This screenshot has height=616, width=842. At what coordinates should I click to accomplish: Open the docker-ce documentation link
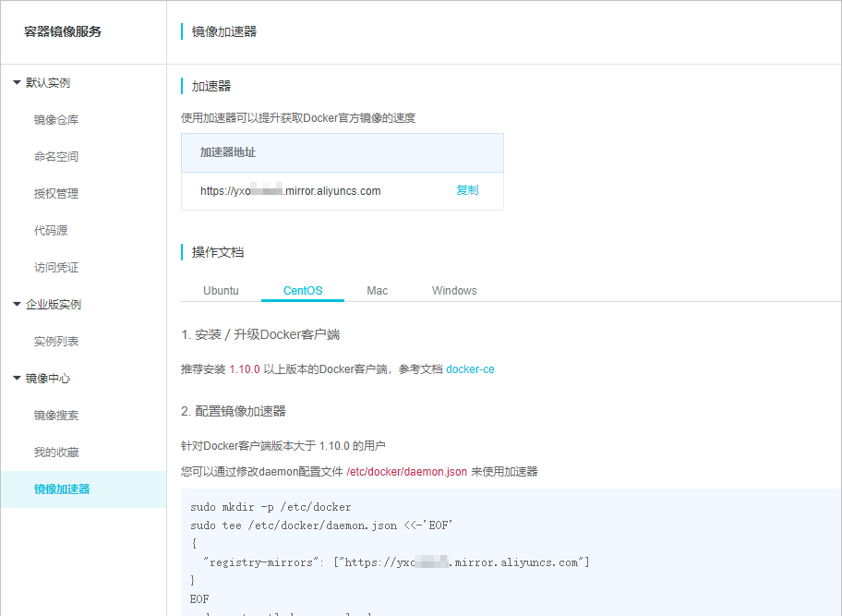[471, 369]
